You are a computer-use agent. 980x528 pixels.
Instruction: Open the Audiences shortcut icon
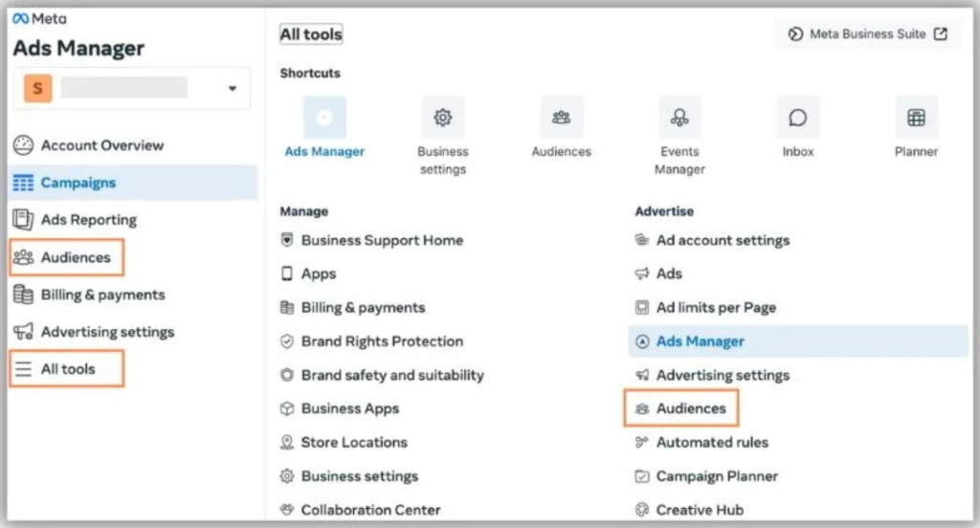(x=561, y=117)
